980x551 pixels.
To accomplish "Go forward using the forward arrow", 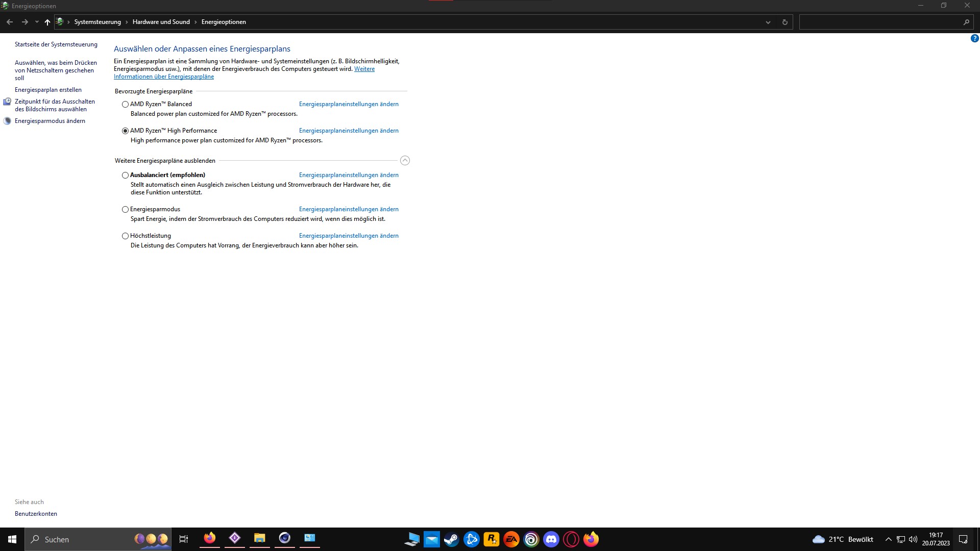I will tap(24, 22).
